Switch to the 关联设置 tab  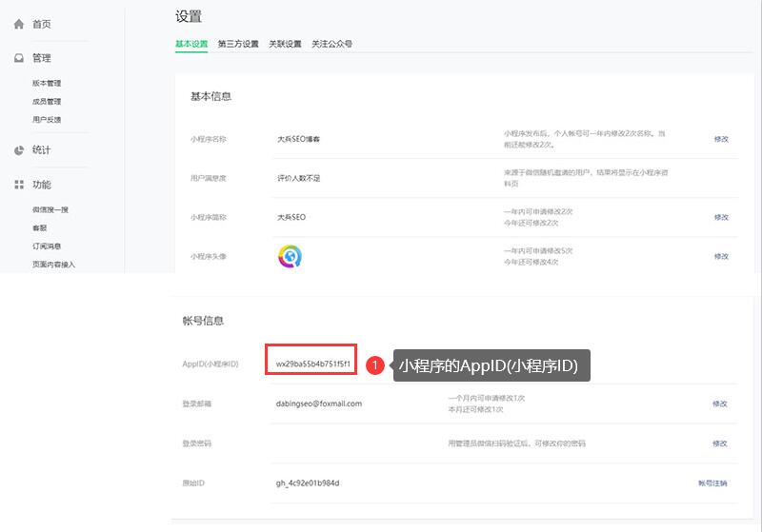(285, 44)
